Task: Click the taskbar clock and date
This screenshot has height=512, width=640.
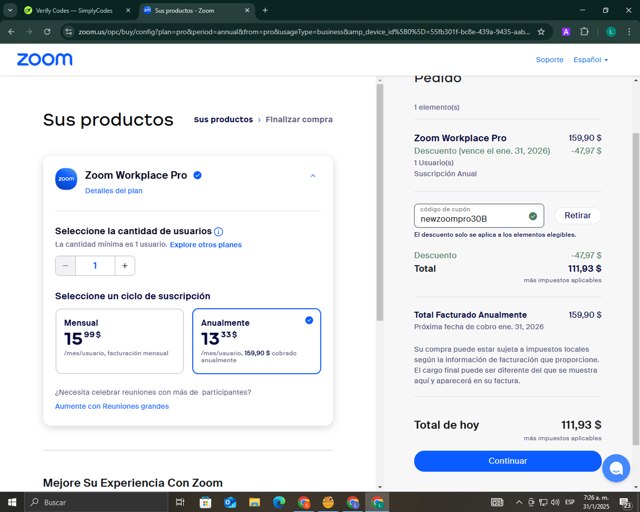Action: 596,502
